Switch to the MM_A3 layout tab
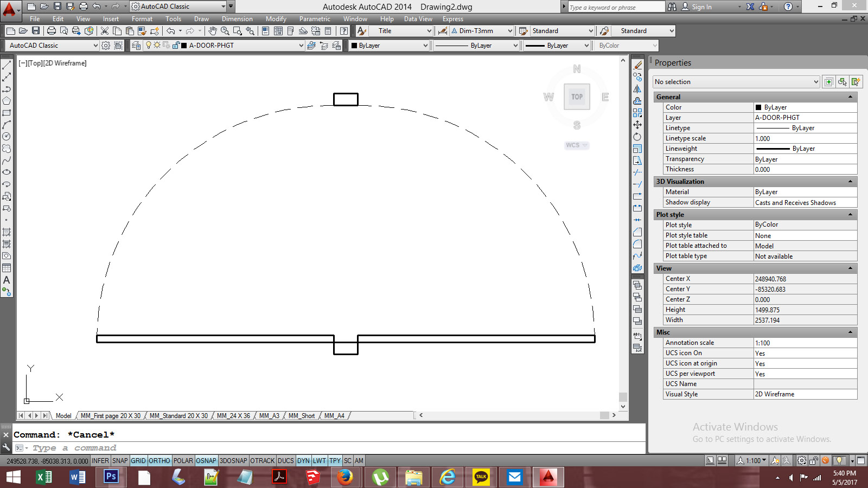868x488 pixels. coord(269,416)
